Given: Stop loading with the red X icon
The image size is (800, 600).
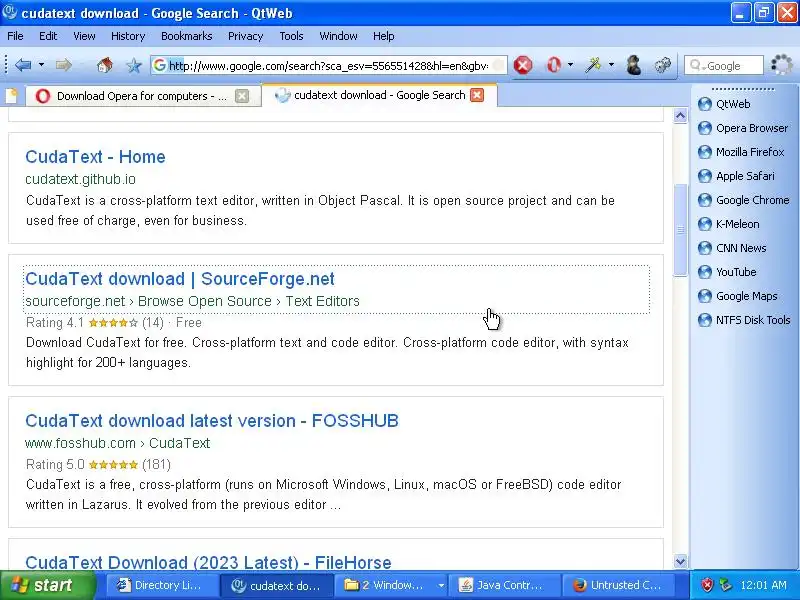Looking at the screenshot, I should pyautogui.click(x=523, y=65).
